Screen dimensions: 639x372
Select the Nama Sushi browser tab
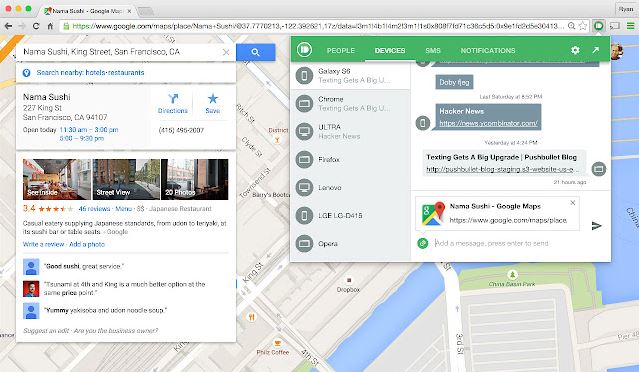tap(88, 11)
